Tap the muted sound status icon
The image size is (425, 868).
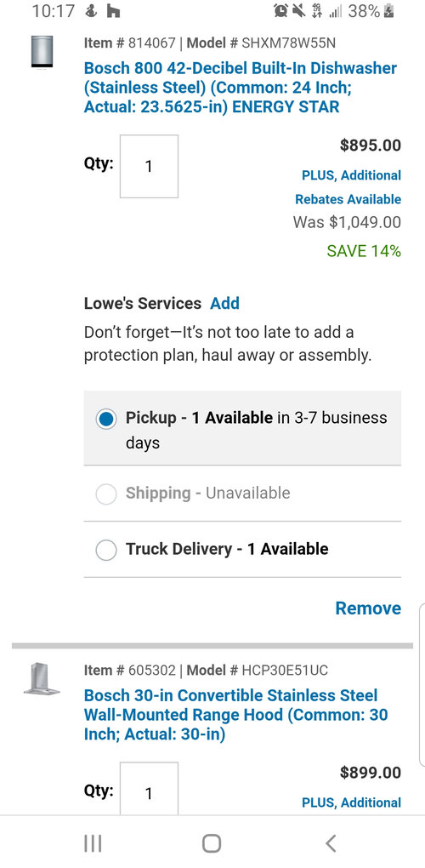pyautogui.click(x=299, y=10)
